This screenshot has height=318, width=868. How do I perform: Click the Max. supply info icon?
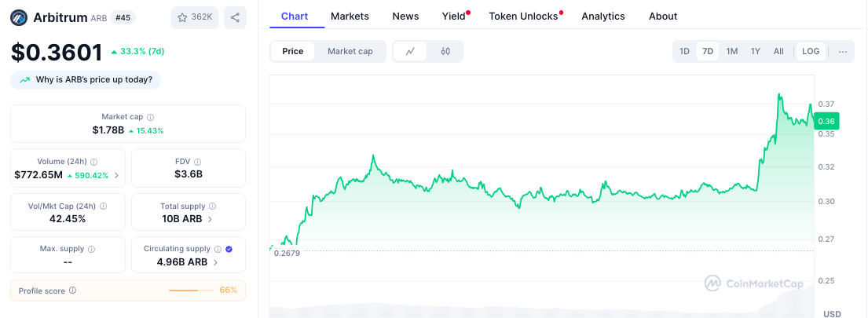[x=91, y=250]
